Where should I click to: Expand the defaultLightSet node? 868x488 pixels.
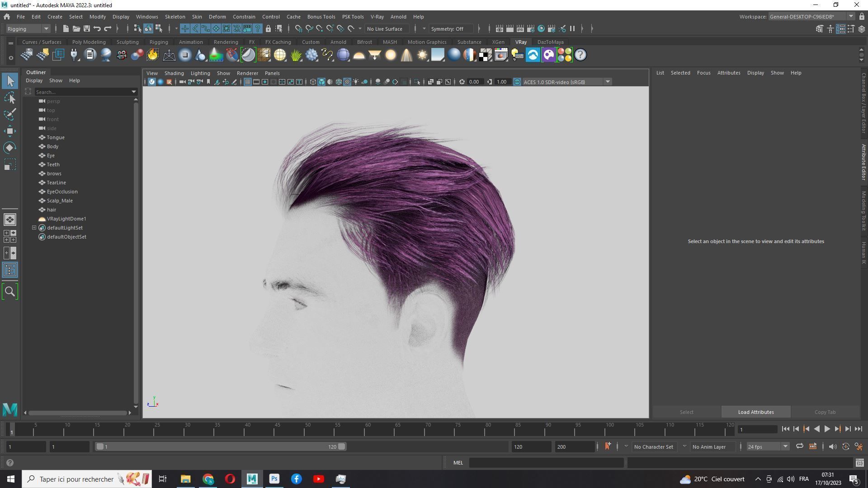[34, 228]
